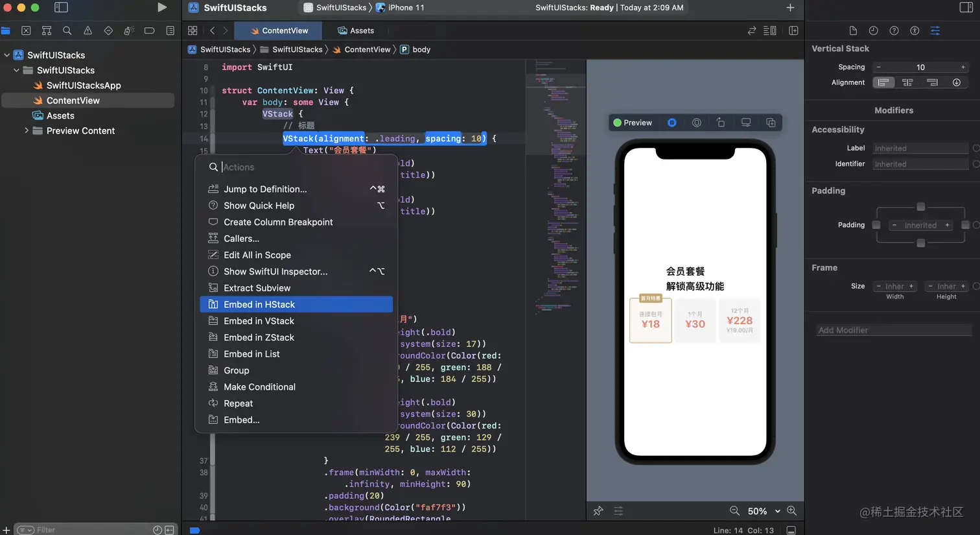Open the editor options menu
The image size is (980, 535).
tap(770, 30)
